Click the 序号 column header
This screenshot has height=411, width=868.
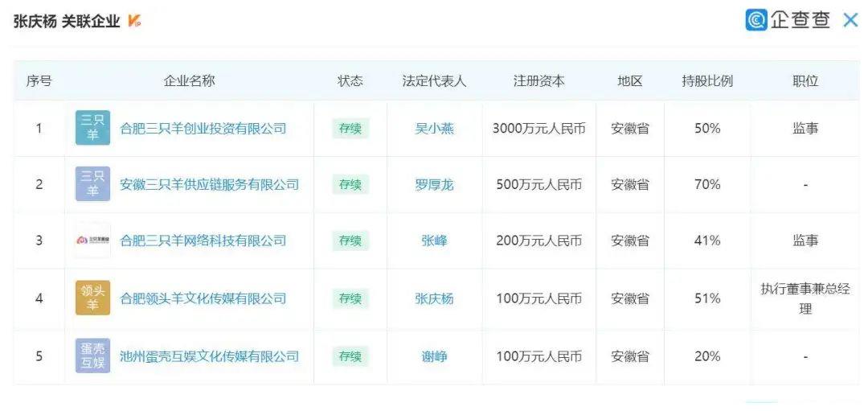pos(39,81)
